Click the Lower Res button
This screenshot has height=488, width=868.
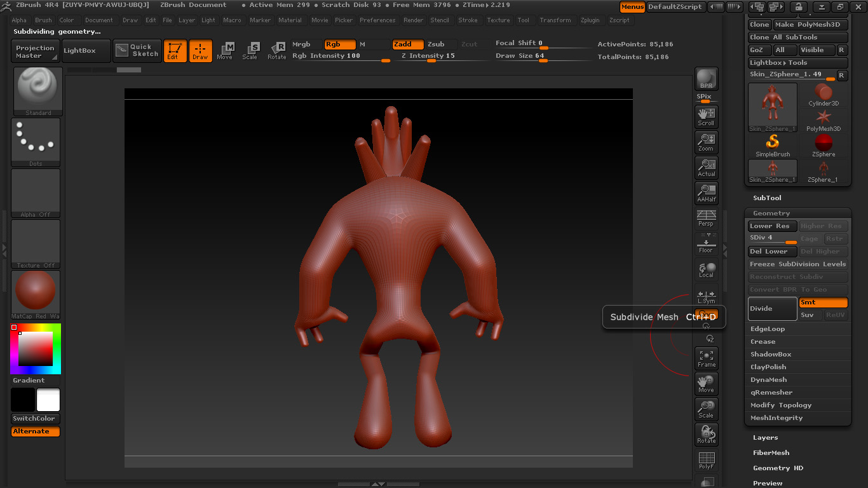pos(773,226)
